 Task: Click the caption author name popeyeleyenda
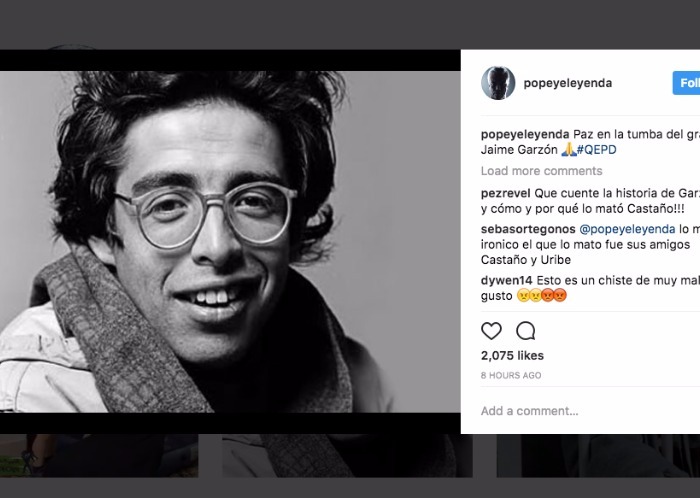tap(525, 134)
